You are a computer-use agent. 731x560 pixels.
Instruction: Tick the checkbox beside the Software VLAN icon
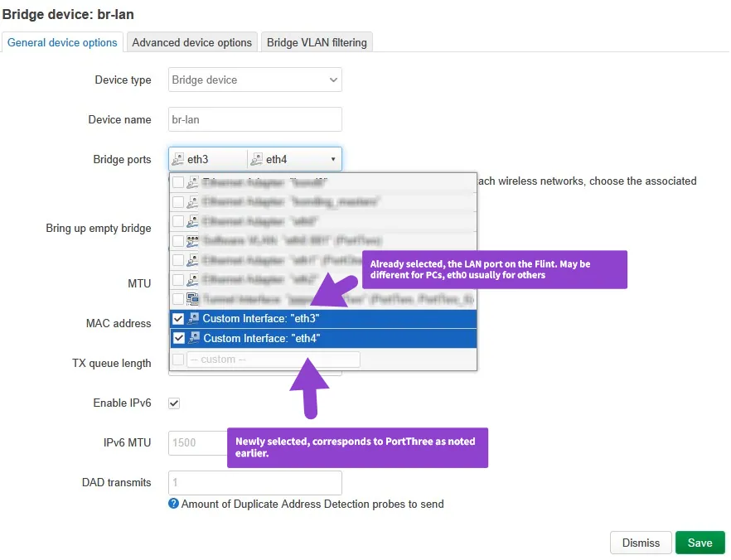tap(178, 241)
